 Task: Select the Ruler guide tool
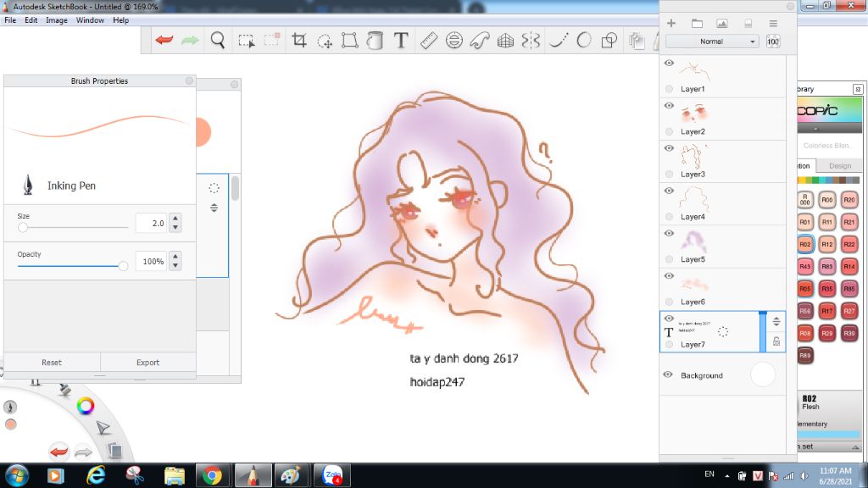tap(428, 41)
